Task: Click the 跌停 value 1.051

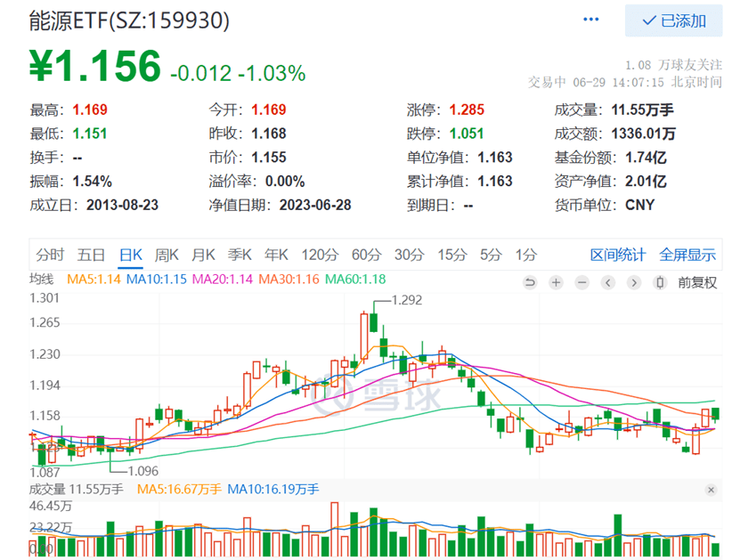Action: [x=467, y=134]
